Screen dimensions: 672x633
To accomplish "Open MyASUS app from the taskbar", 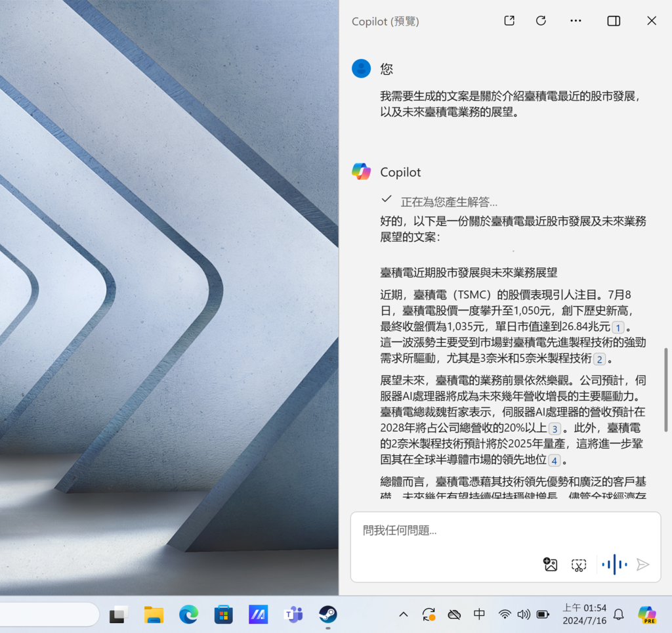I will [259, 615].
